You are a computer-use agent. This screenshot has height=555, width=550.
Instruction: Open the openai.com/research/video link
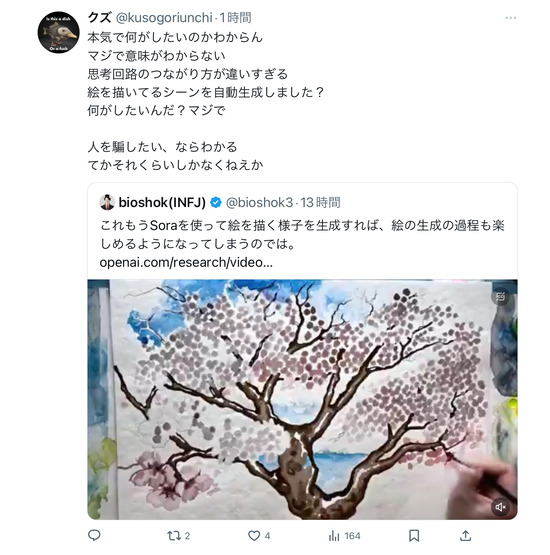point(186,262)
